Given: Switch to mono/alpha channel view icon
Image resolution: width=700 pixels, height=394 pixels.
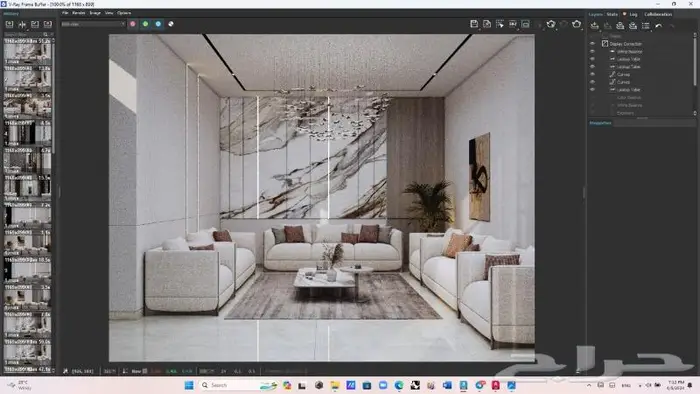Looking at the screenshot, I should 171,24.
